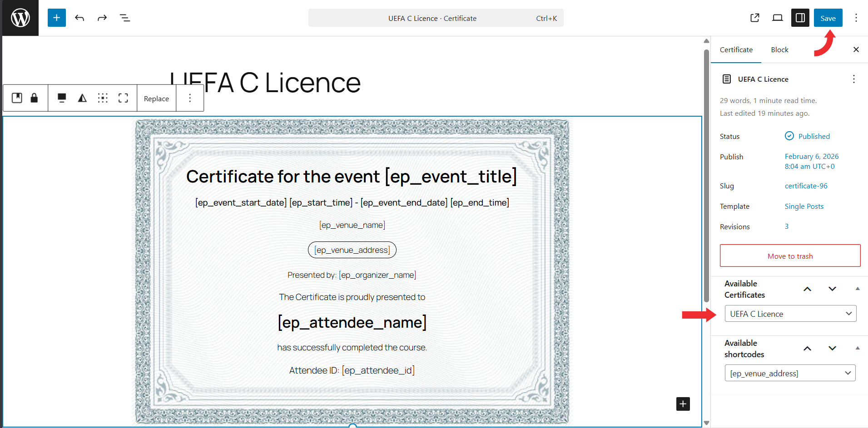Viewport: 868px width, 428px height.
Task: Move Available shortcodes panel down
Action: 832,349
